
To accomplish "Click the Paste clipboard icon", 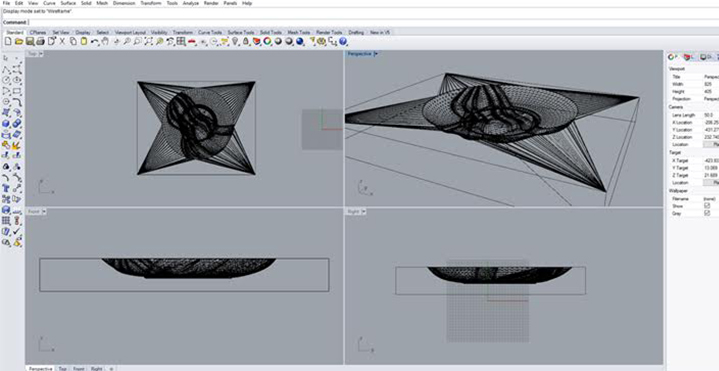I will (x=84, y=41).
